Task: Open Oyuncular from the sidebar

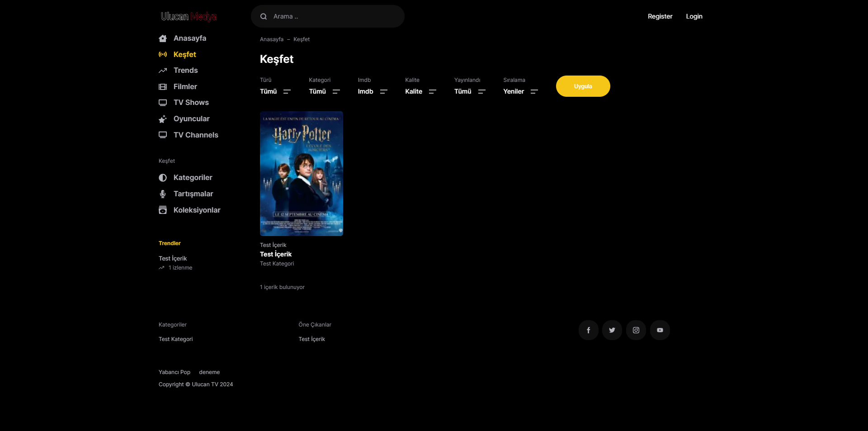Action: (x=192, y=119)
